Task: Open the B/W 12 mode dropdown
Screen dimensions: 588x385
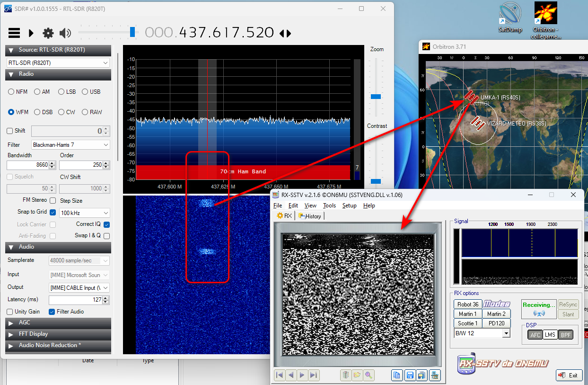Action: (506, 333)
